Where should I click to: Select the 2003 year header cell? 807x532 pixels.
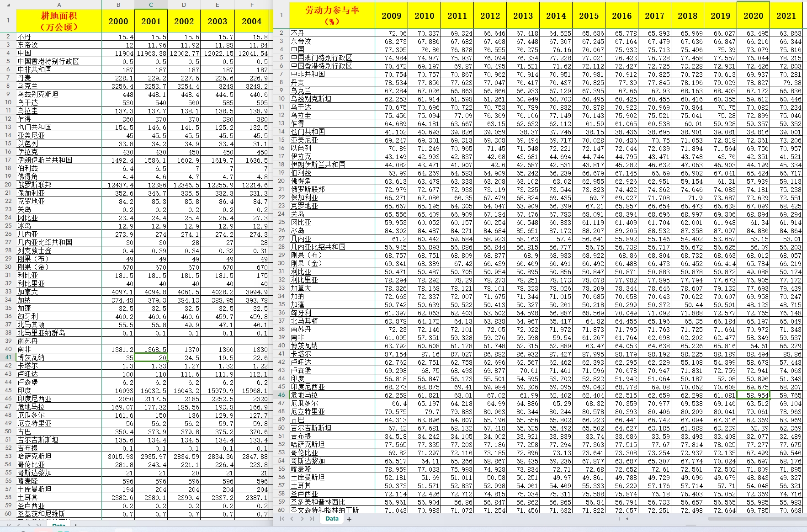click(x=218, y=21)
